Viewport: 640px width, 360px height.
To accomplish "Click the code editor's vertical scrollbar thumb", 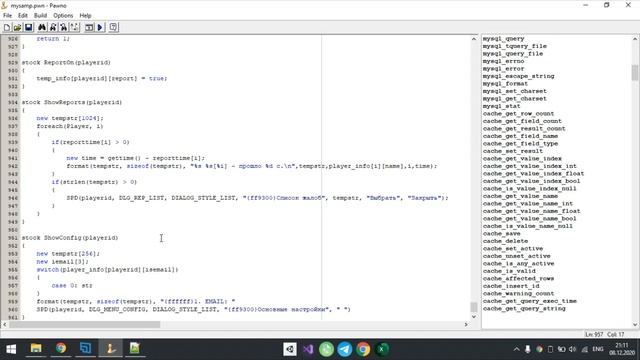I will (474, 307).
